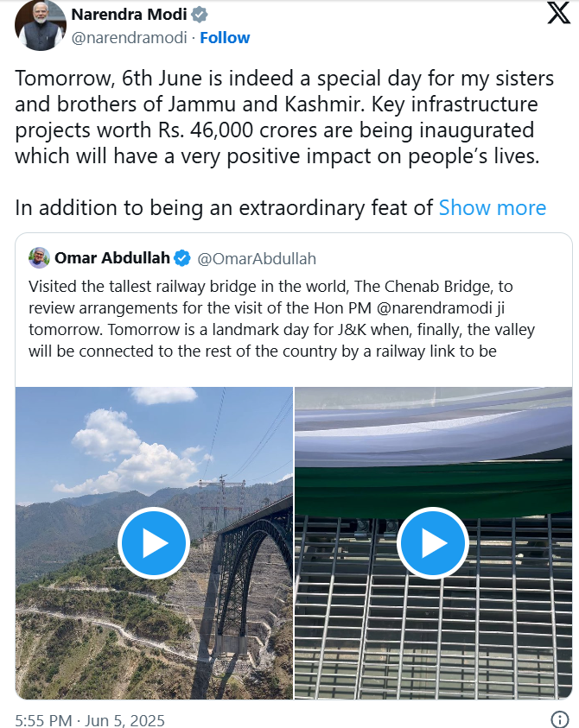Open the @OmarAbdullah handle link

tap(257, 258)
